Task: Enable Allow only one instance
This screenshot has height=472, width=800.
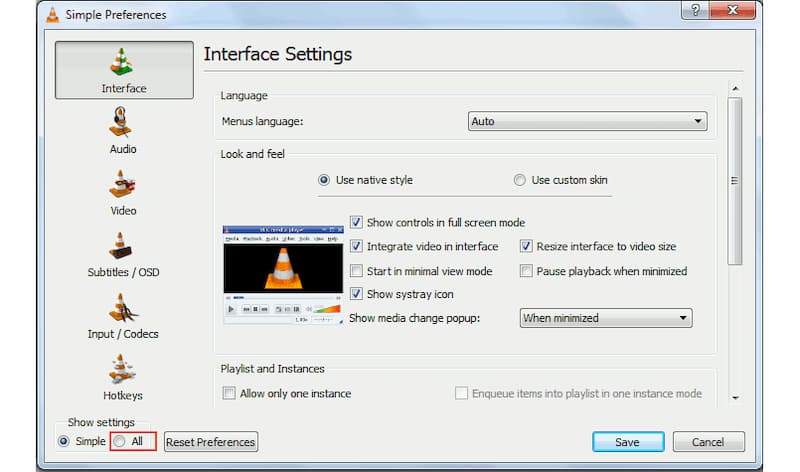Action: 229,393
